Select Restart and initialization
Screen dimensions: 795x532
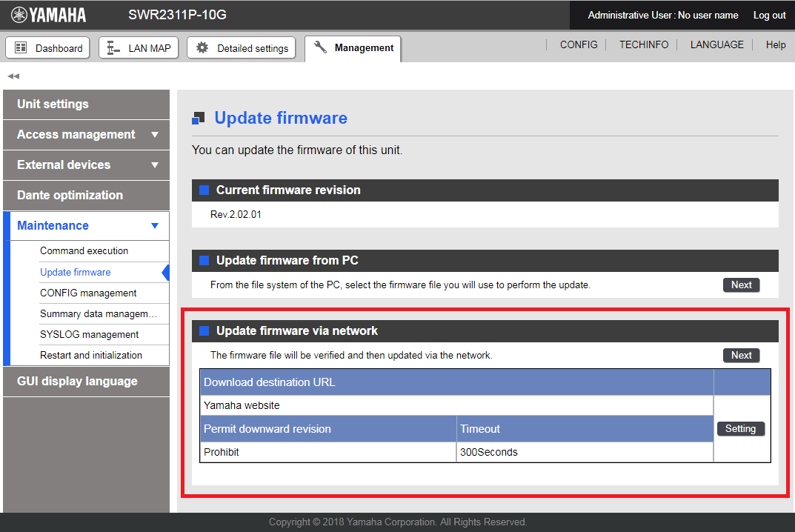click(90, 355)
